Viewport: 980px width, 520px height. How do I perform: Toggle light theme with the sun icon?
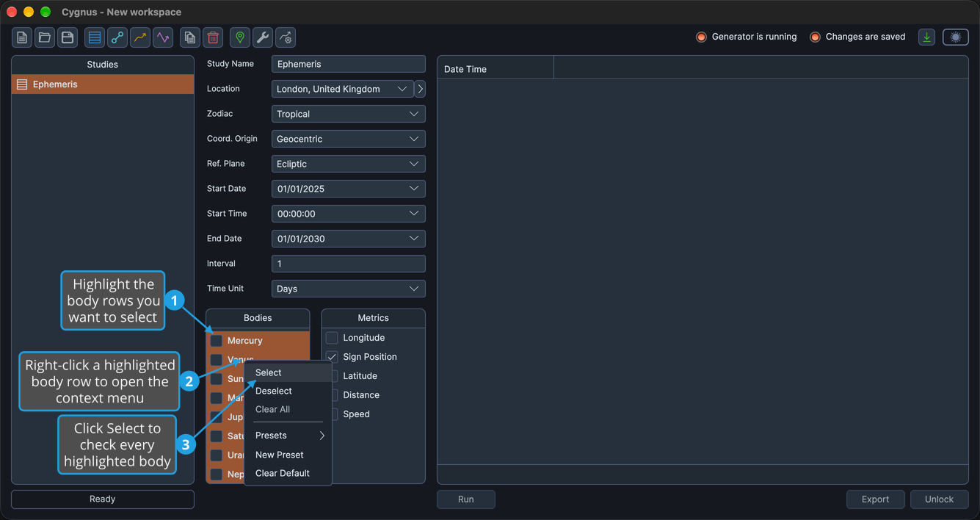956,37
